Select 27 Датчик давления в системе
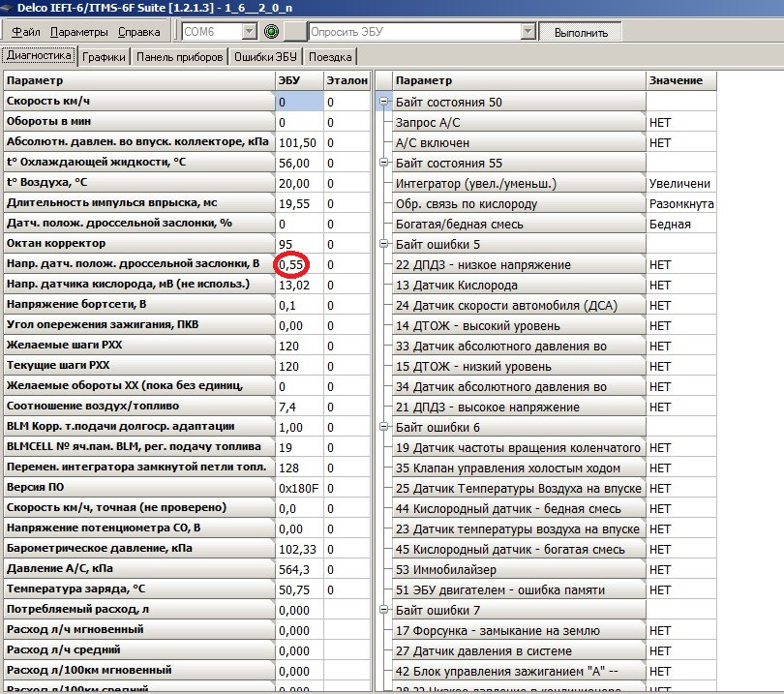This screenshot has width=784, height=694. point(519,651)
